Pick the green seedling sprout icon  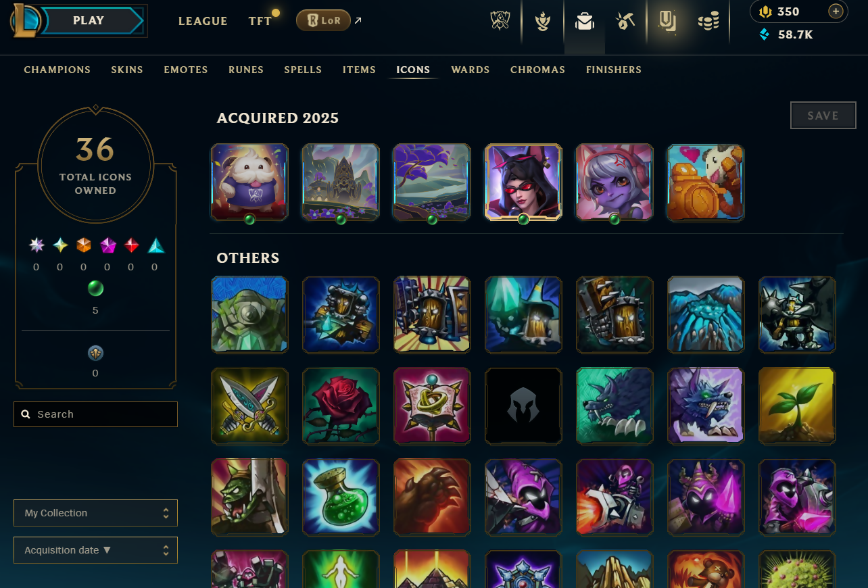point(797,406)
